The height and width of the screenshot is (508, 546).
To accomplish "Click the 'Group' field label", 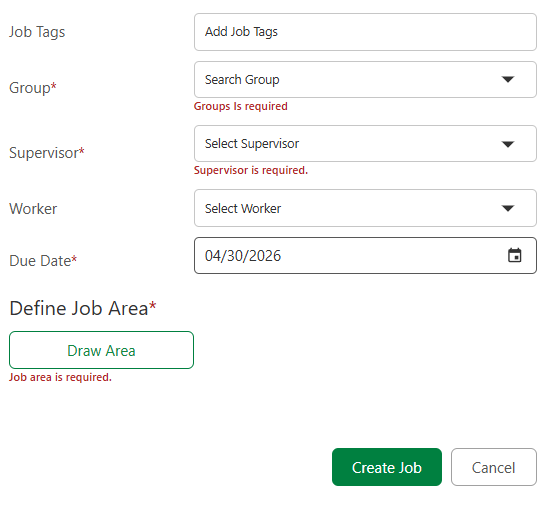I will [x=33, y=88].
